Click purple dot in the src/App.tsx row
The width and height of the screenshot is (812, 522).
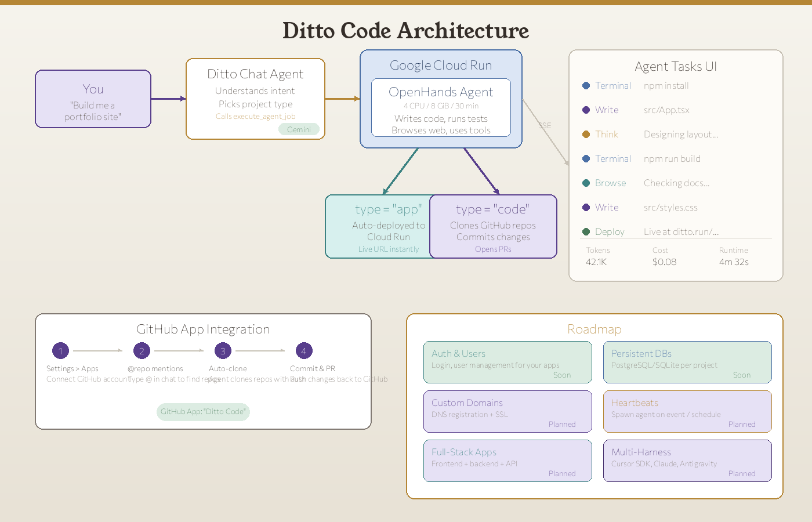(586, 110)
